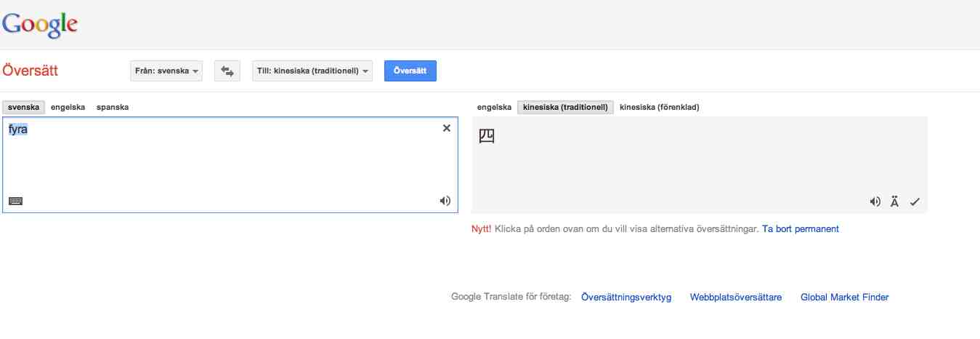Select engelska as source language
The width and height of the screenshot is (980, 339).
coord(68,107)
